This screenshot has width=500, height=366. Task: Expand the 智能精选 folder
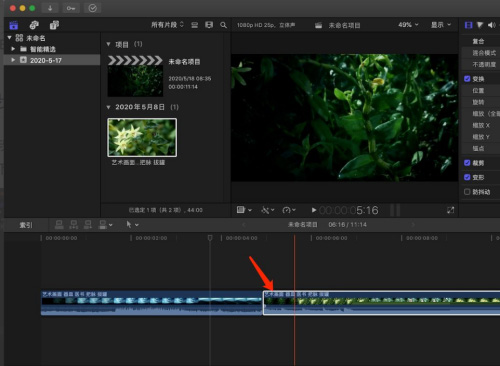(x=13, y=49)
